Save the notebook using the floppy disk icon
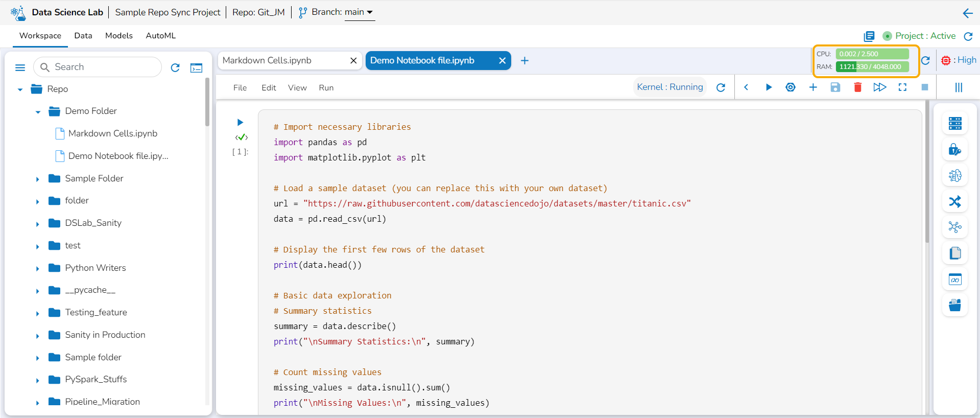This screenshot has height=418, width=980. point(835,87)
